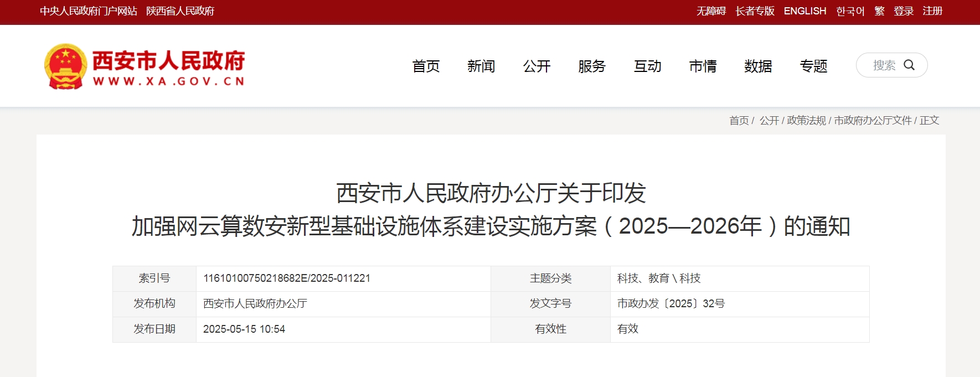Click document number 市政办发〔2025〕32号
980x377 pixels.
[x=671, y=304]
